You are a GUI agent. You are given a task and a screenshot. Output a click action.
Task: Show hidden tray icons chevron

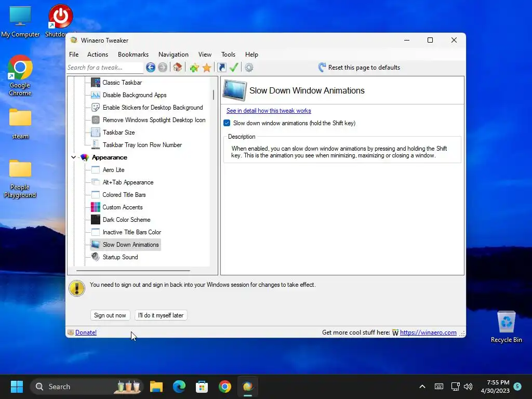coord(422,387)
